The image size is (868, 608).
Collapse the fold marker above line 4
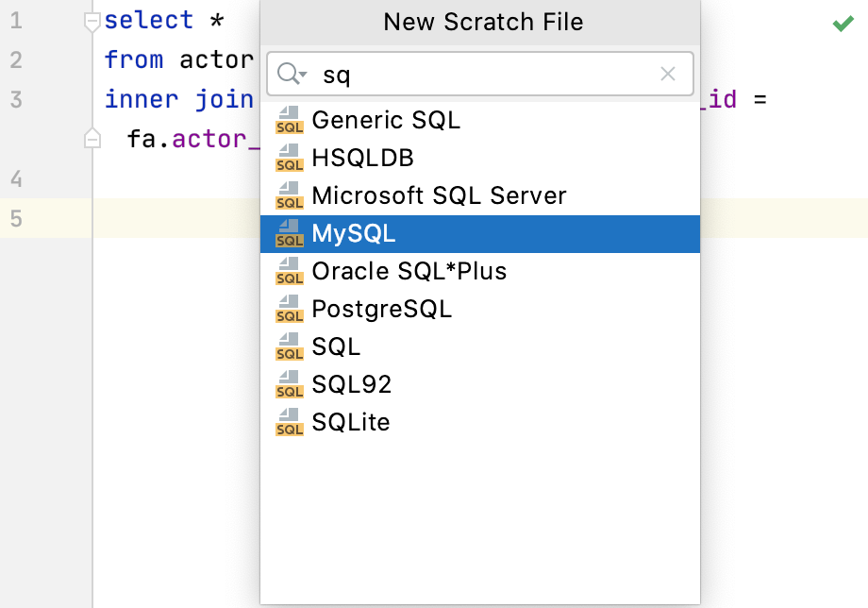tap(92, 138)
